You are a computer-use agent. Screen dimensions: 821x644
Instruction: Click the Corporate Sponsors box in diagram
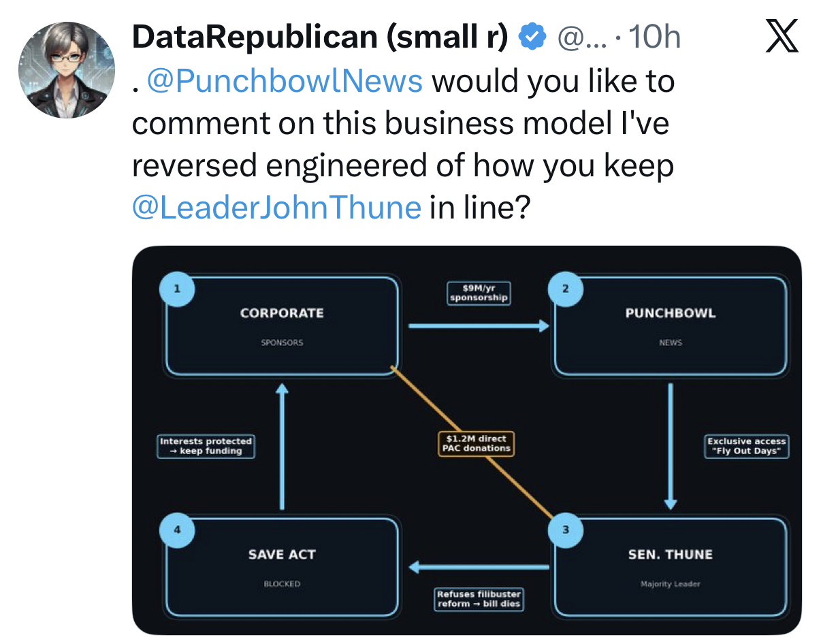click(282, 327)
